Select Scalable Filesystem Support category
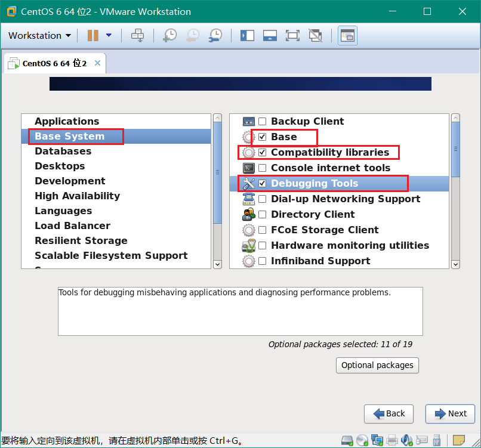 point(116,255)
